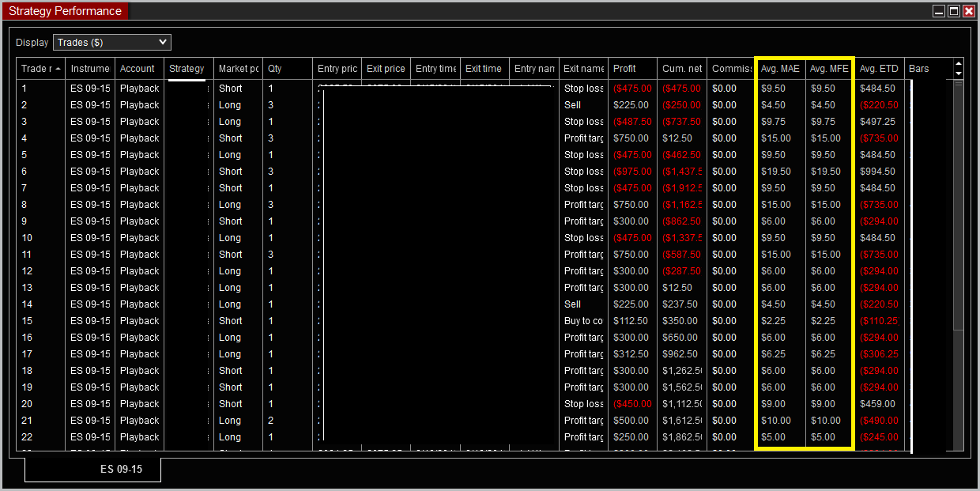Click the $994.50 Avg. ETD value
This screenshot has width=980, height=491.
click(877, 172)
